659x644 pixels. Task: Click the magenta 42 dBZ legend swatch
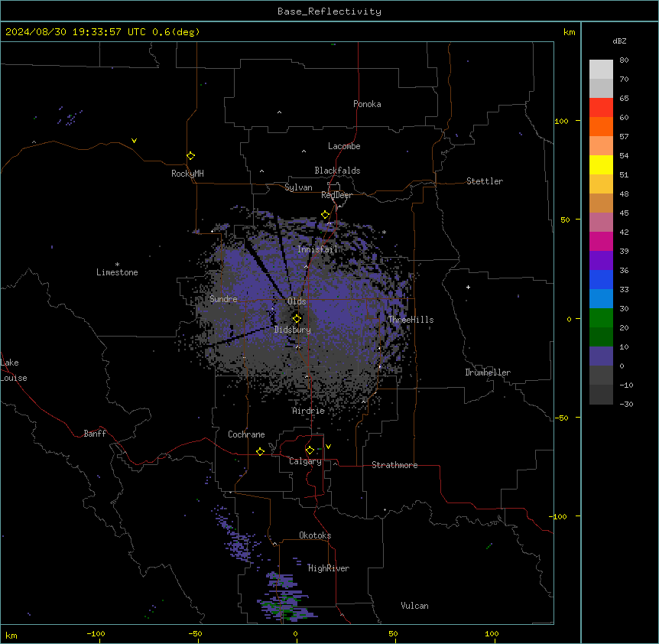pyautogui.click(x=601, y=241)
